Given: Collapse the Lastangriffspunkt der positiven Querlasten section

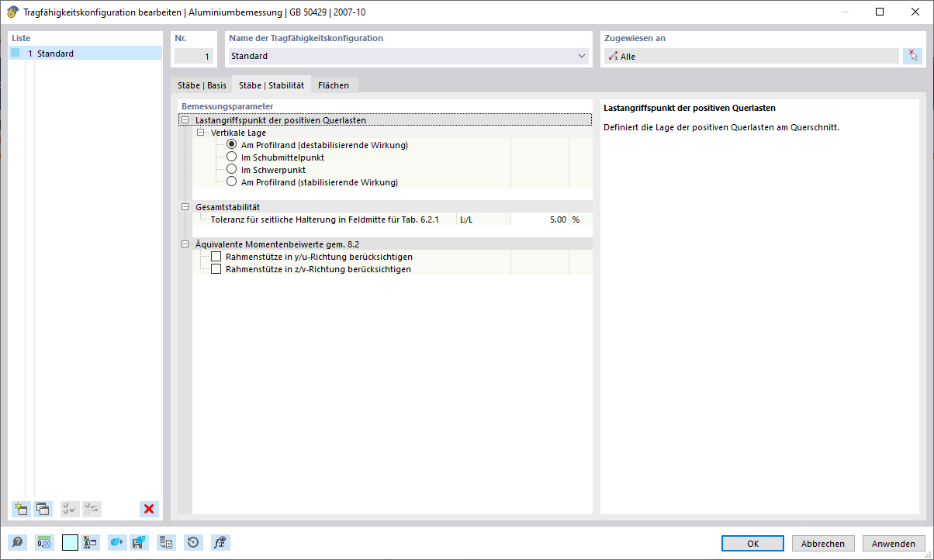Looking at the screenshot, I should click(x=185, y=120).
